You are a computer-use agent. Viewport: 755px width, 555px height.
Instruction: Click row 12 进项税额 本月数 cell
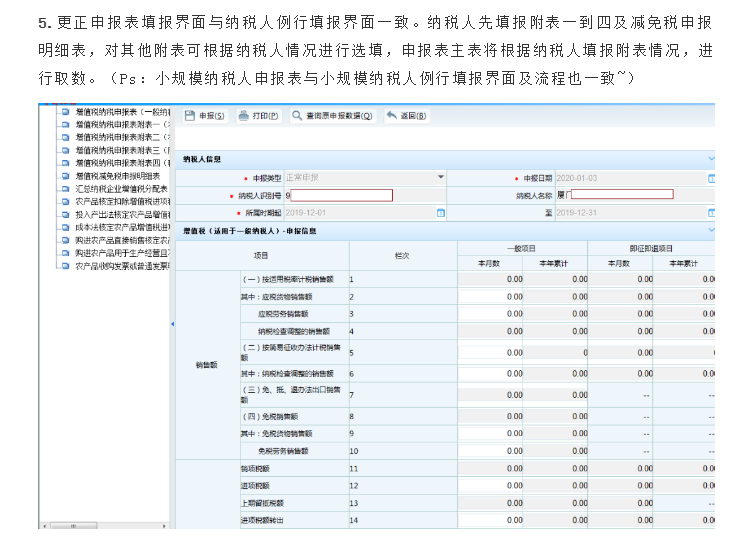click(490, 486)
